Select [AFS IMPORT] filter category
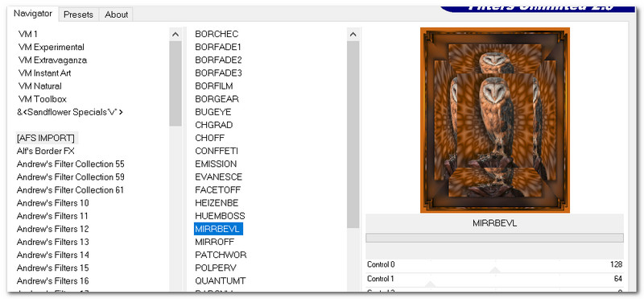This screenshot has height=299, width=644. click(46, 138)
